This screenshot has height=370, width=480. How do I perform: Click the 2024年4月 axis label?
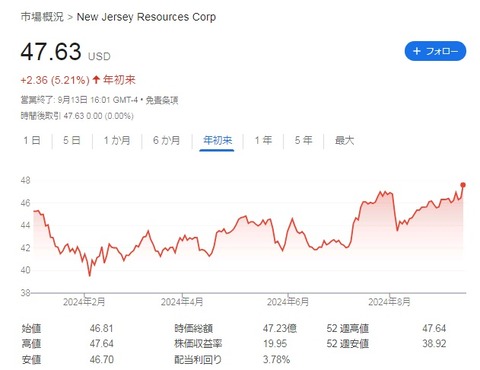(182, 302)
